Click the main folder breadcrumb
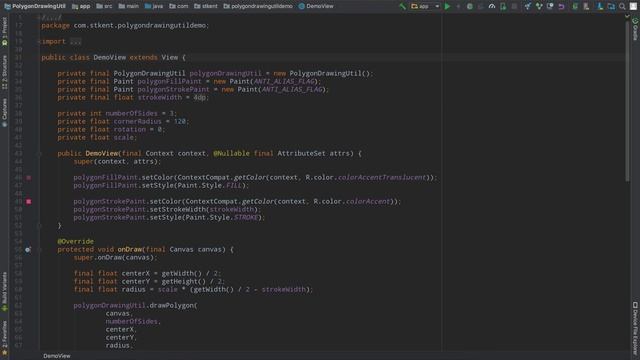This screenshot has width=640, height=360. (129, 7)
